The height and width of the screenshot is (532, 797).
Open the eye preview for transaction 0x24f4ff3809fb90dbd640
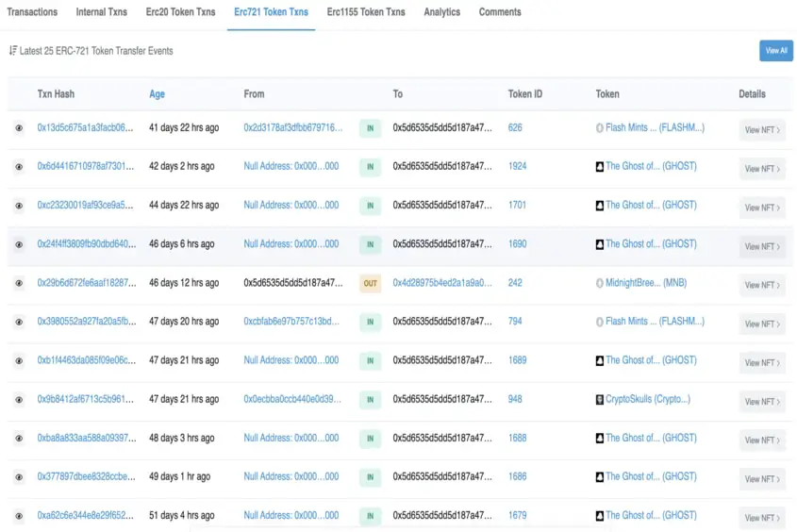point(19,244)
